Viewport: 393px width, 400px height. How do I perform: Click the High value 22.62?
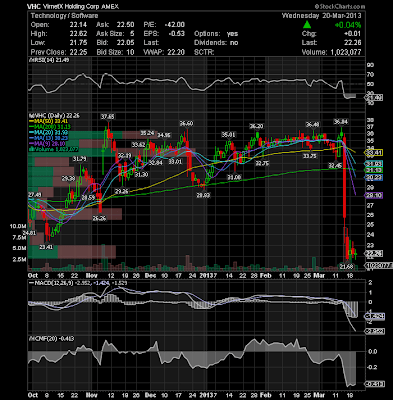78,34
